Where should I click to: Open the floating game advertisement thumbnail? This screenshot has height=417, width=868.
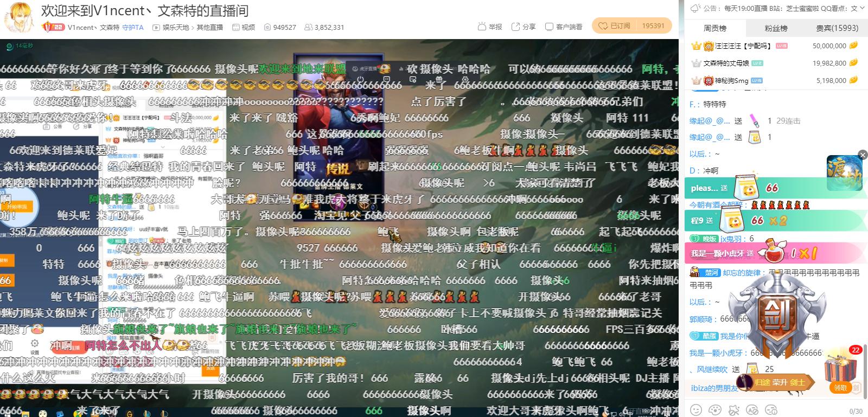point(844,174)
